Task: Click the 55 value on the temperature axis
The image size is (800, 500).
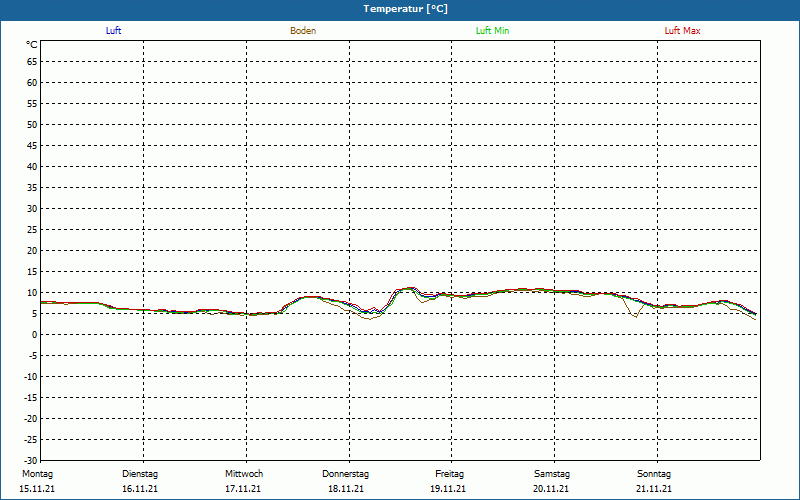Action: (x=32, y=104)
